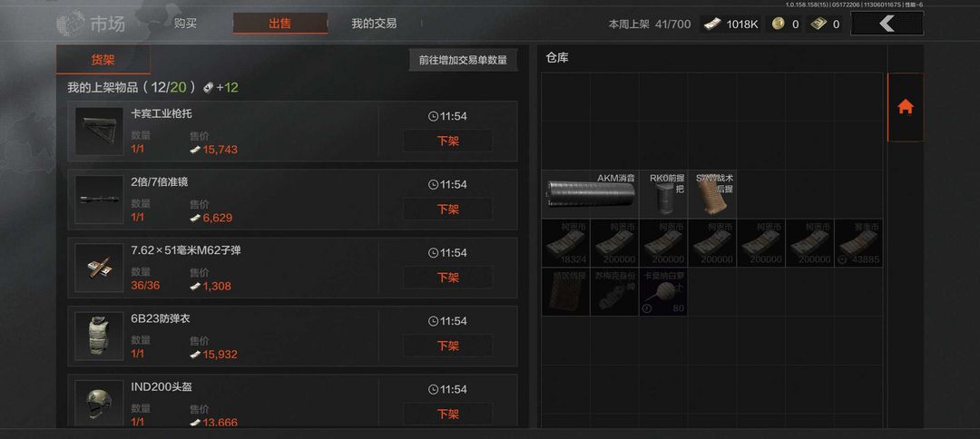Click the 卡莫纳白薯 item showing 80
This screenshot has width=980, height=439.
click(663, 292)
